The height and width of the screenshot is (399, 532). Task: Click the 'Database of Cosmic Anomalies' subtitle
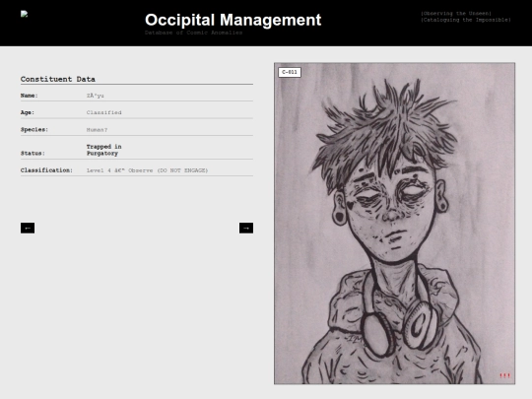pyautogui.click(x=193, y=33)
